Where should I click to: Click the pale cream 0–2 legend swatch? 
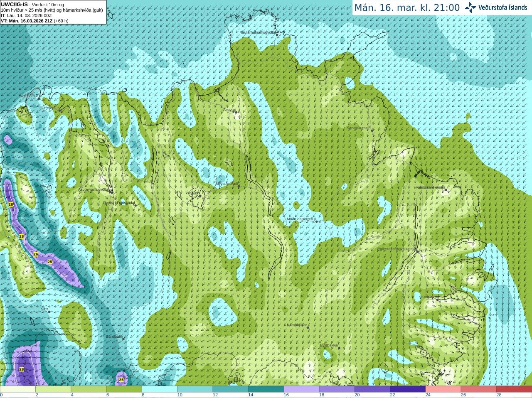[17, 389]
